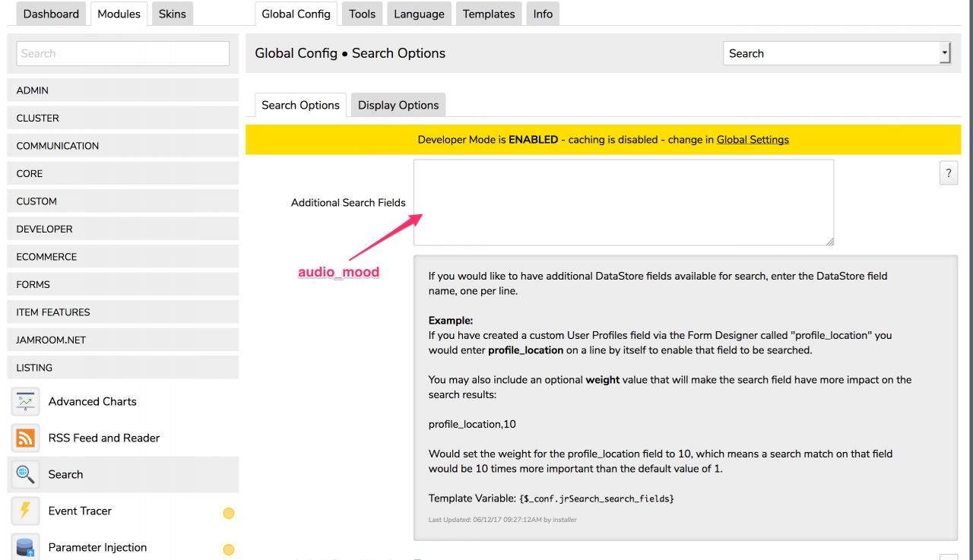Image resolution: width=973 pixels, height=560 pixels.
Task: Click the question mark help button
Action: click(x=947, y=172)
